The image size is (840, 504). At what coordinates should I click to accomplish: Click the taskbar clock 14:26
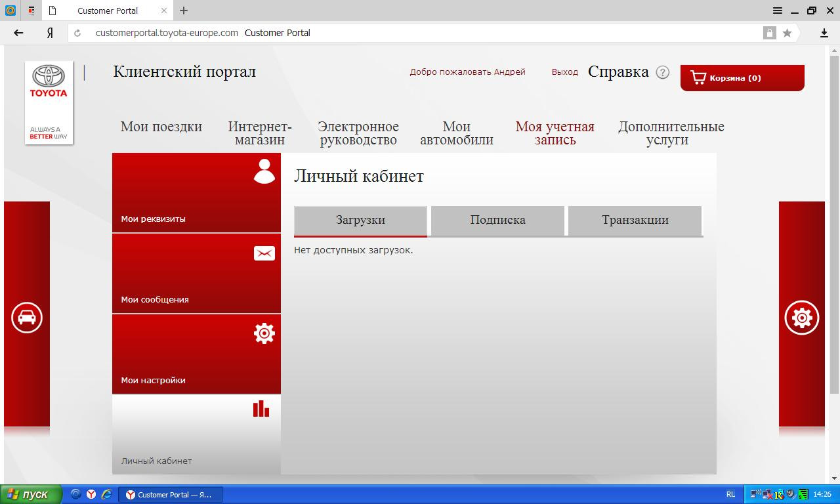pyautogui.click(x=822, y=494)
